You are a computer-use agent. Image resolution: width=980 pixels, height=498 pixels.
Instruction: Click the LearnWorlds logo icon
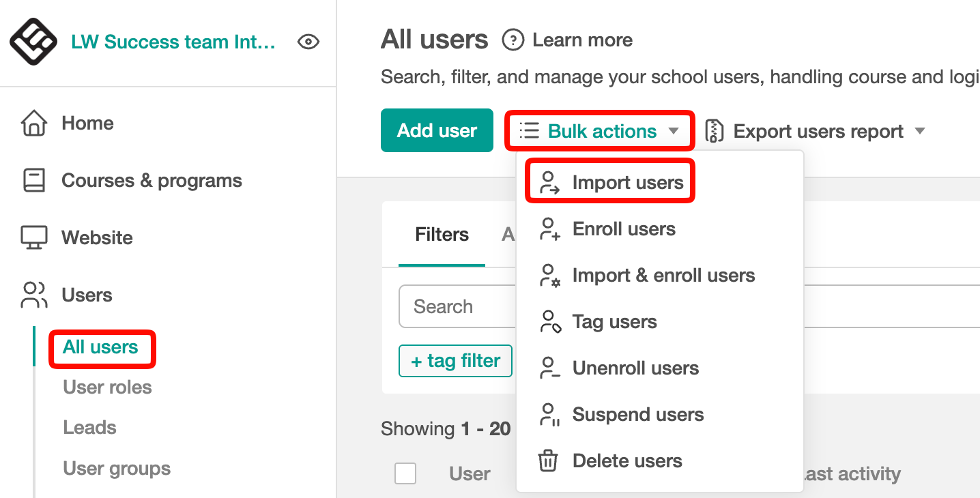tap(33, 42)
